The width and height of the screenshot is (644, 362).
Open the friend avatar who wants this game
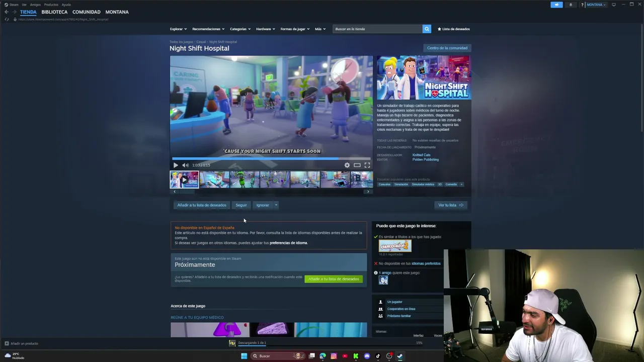pos(383,281)
